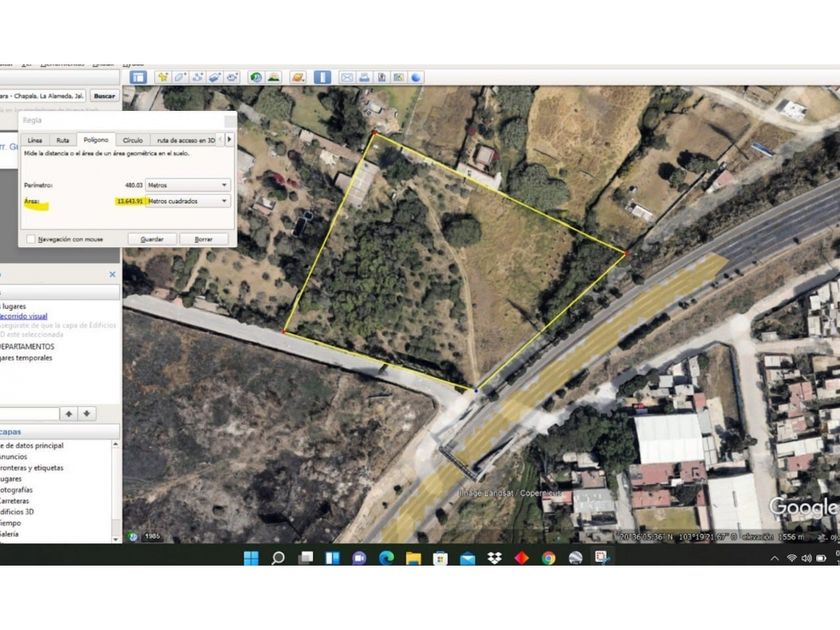Click the blue ruler tool icon

point(322,77)
